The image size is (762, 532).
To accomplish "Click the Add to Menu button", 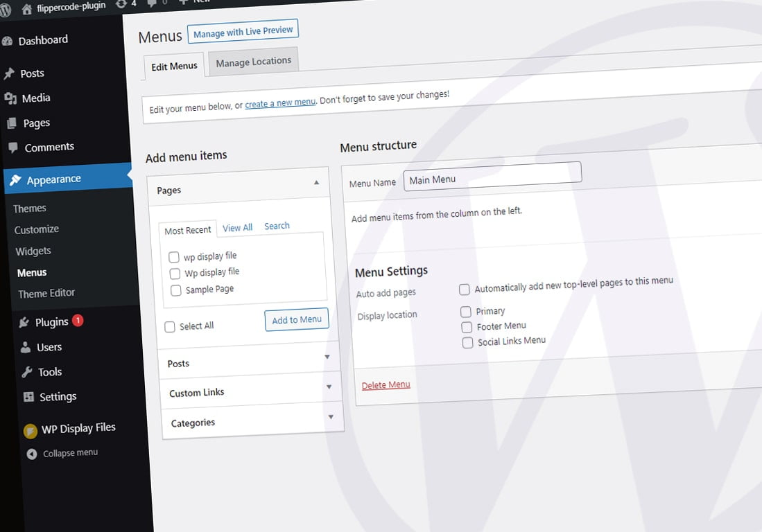I will (x=296, y=319).
